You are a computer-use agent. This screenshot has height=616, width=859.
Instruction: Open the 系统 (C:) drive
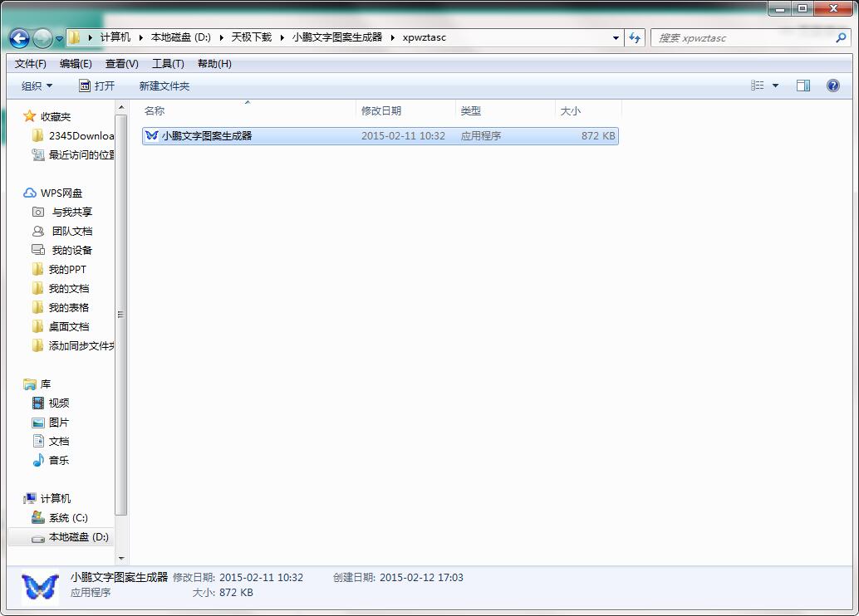64,517
